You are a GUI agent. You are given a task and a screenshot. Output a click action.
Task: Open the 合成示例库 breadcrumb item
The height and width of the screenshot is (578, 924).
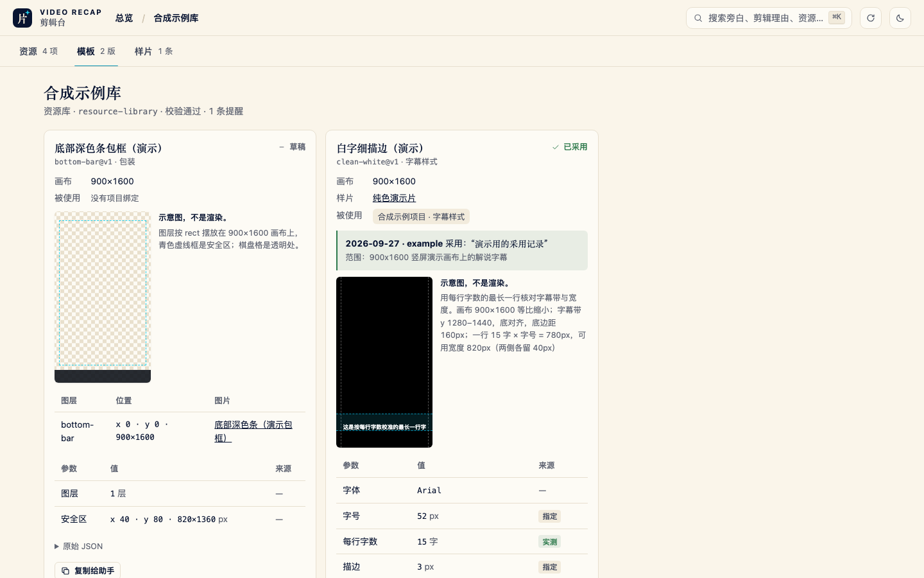pos(176,18)
